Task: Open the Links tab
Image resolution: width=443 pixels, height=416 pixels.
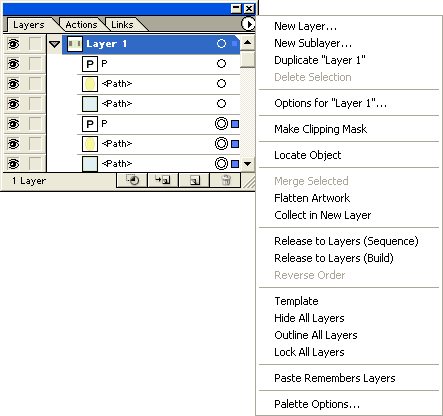Action: coord(122,25)
